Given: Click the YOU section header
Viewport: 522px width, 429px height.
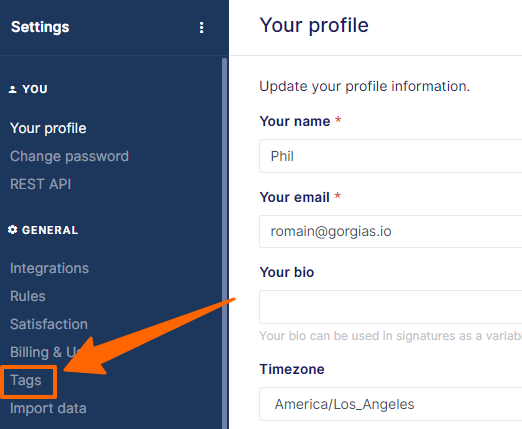Looking at the screenshot, I should click(35, 89).
